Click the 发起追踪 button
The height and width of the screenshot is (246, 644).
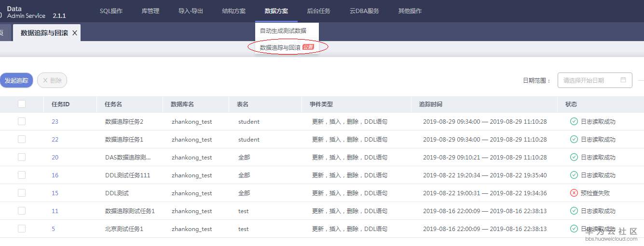16,81
